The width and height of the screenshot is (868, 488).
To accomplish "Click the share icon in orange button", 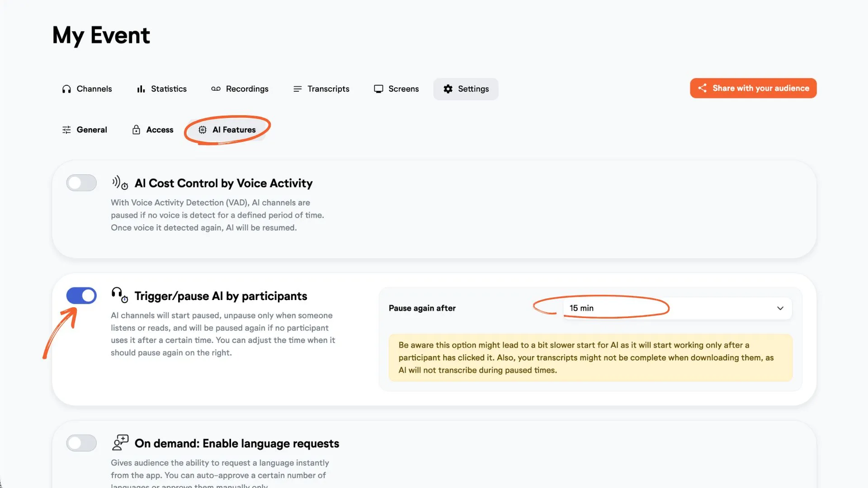I will [702, 88].
